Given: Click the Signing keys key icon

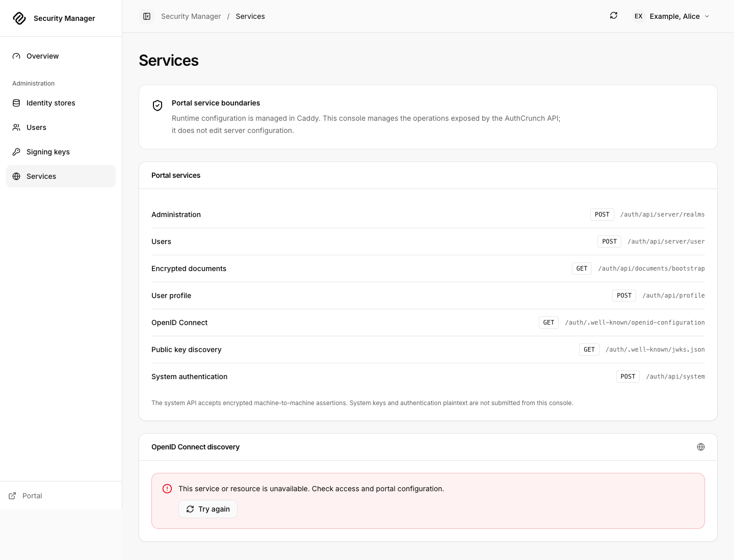Looking at the screenshot, I should point(16,152).
